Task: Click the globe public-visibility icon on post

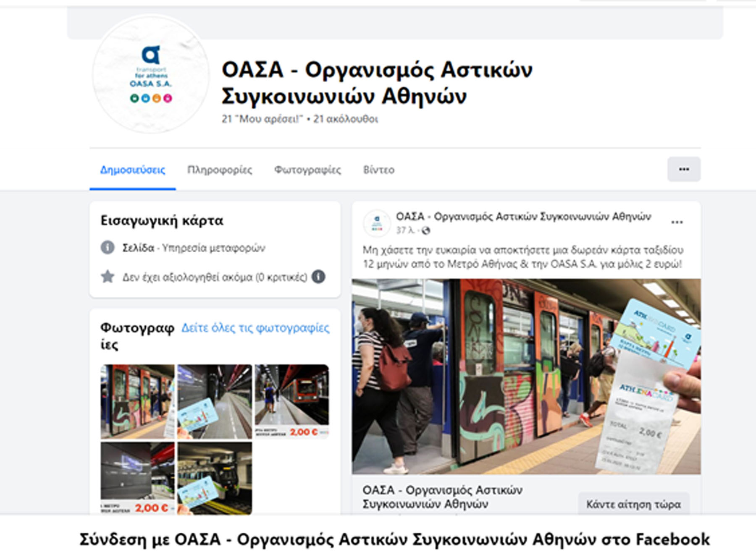Action: click(426, 230)
